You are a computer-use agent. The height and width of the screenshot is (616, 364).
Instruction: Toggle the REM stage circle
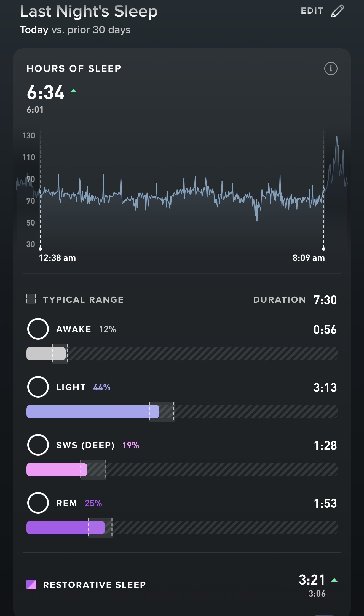pyautogui.click(x=38, y=503)
